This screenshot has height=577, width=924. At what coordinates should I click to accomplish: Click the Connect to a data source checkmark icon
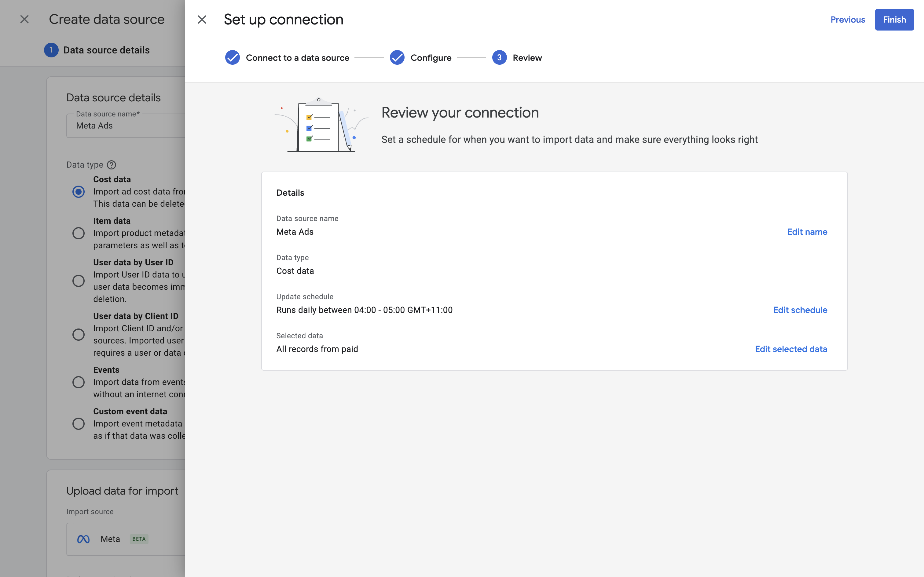232,58
